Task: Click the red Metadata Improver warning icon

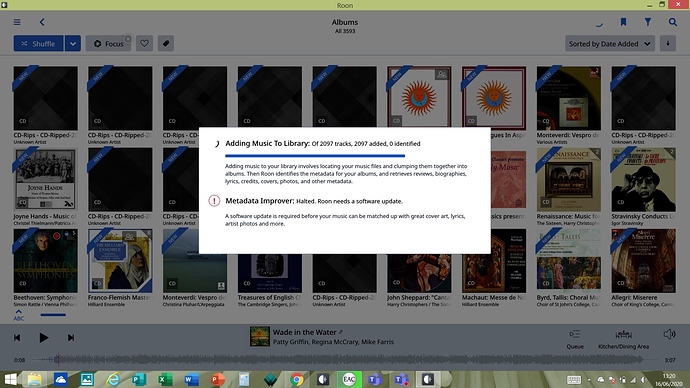Action: pos(214,201)
